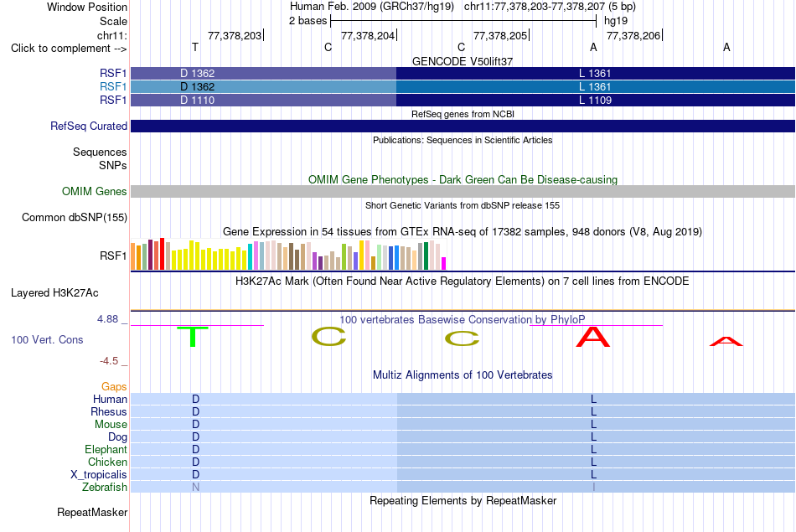Click the large red A conservation letter
This screenshot has width=796, height=532.
(593, 337)
